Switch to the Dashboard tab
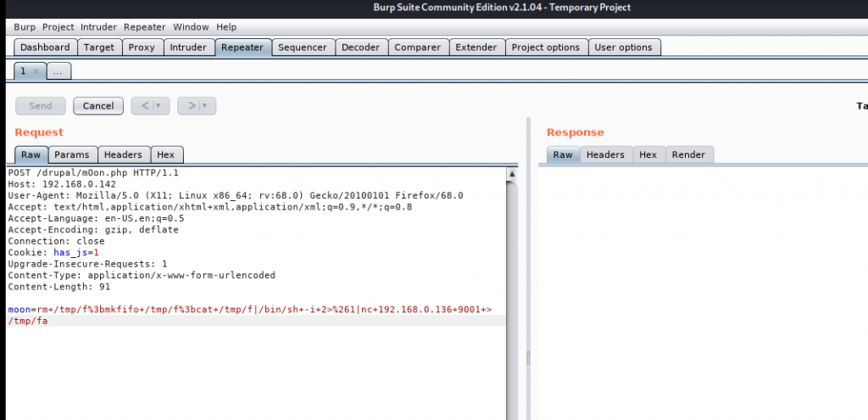This screenshot has height=420, width=868. click(46, 48)
